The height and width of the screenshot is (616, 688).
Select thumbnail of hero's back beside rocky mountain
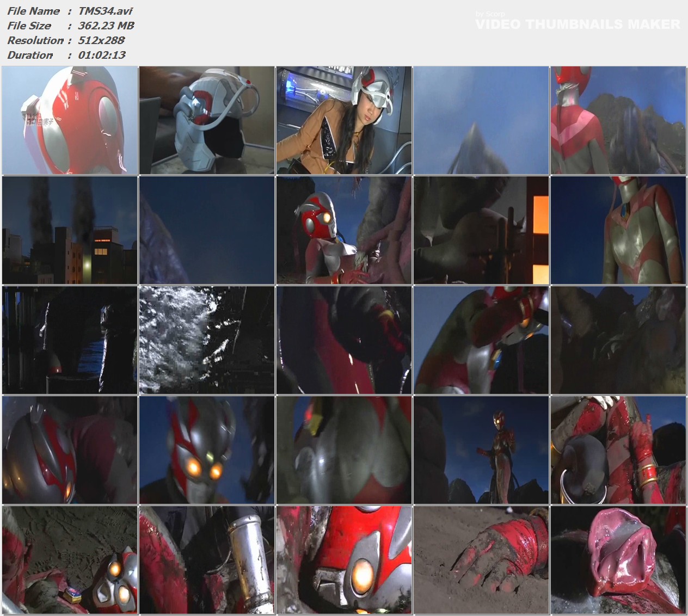pyautogui.click(x=618, y=120)
